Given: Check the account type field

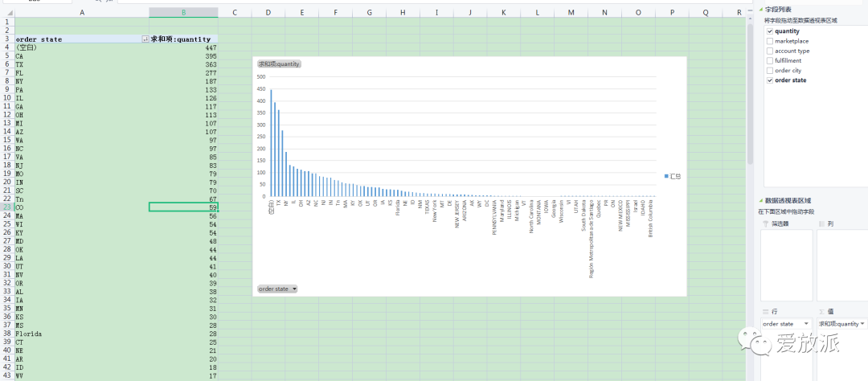Looking at the screenshot, I should tap(770, 51).
